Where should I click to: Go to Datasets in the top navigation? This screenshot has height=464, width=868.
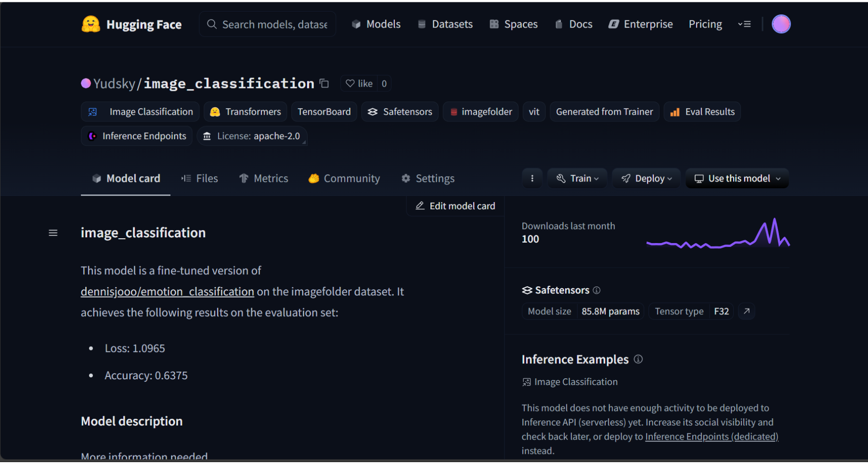[445, 24]
